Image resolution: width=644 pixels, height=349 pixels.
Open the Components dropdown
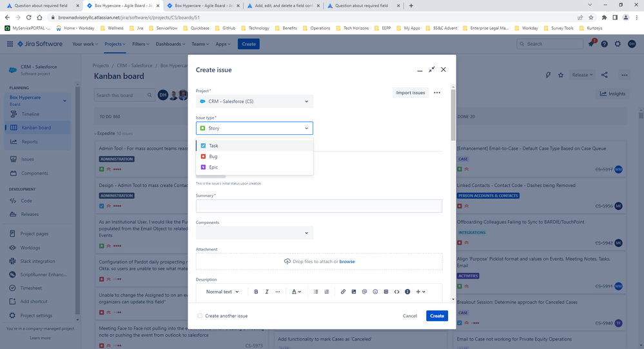tap(254, 233)
